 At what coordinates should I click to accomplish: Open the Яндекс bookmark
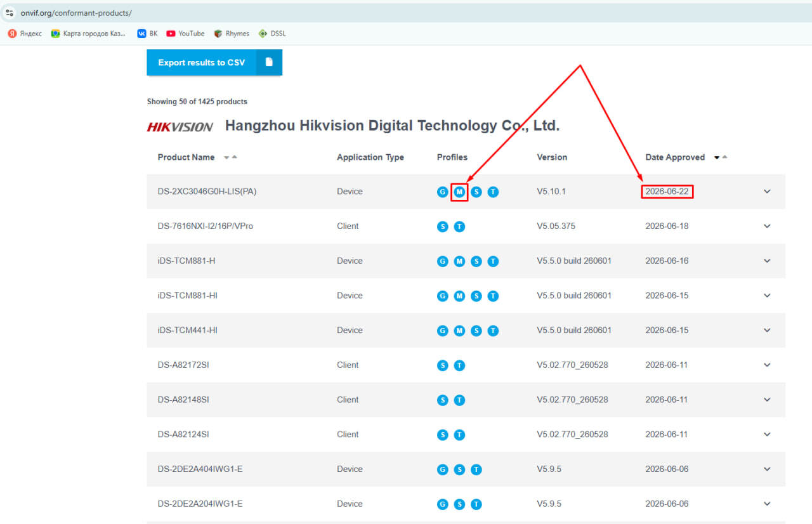(x=25, y=34)
